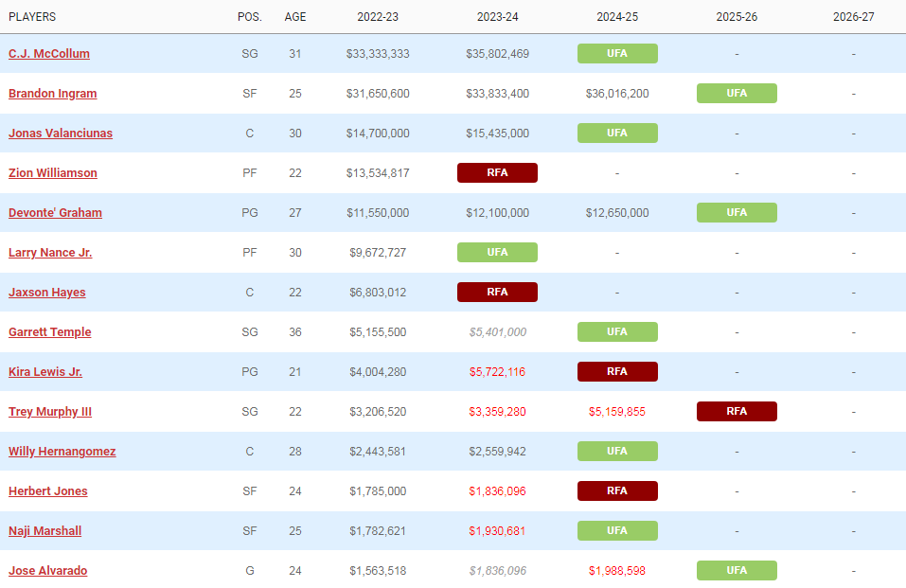Open Garrett Temple player link
Screen dimensions: 906x588
(49, 332)
